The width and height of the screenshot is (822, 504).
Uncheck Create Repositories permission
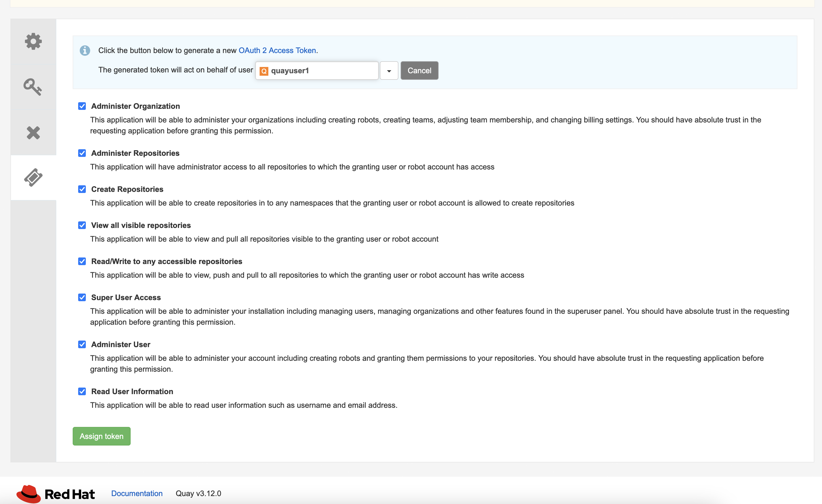(x=82, y=189)
